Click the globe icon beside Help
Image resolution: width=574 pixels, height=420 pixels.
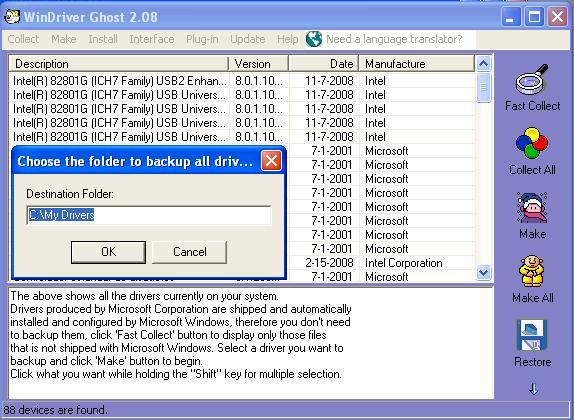[314, 39]
